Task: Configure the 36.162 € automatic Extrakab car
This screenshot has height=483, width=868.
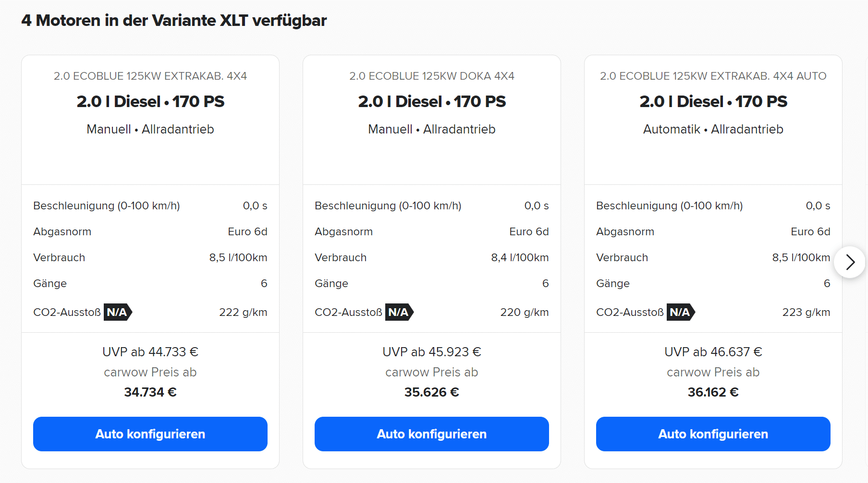Action: (x=713, y=434)
